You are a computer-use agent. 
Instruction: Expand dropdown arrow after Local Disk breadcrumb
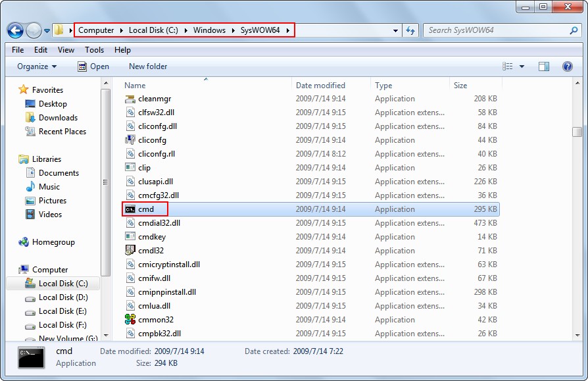point(185,30)
